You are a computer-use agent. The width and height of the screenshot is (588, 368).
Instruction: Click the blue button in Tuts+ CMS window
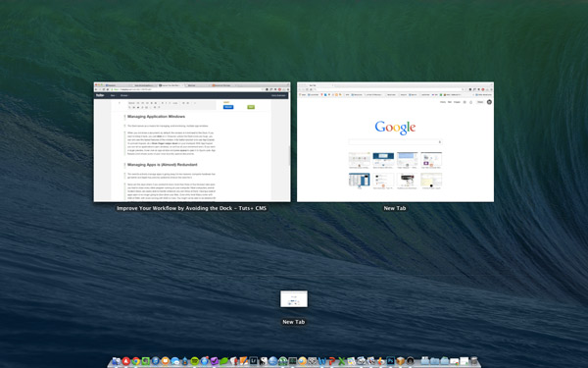[x=228, y=107]
